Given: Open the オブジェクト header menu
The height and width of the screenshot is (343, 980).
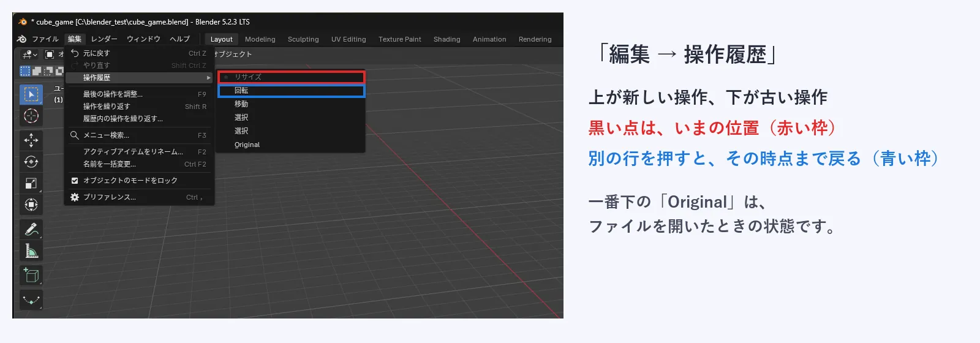Looking at the screenshot, I should click(233, 54).
